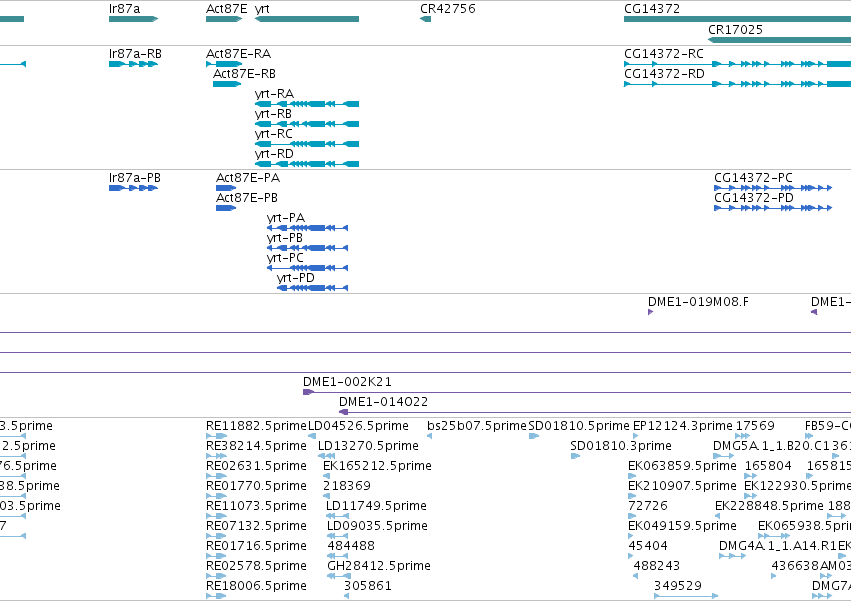Select the 488243 EST feature
The width and height of the screenshot is (851, 601).
(636, 576)
